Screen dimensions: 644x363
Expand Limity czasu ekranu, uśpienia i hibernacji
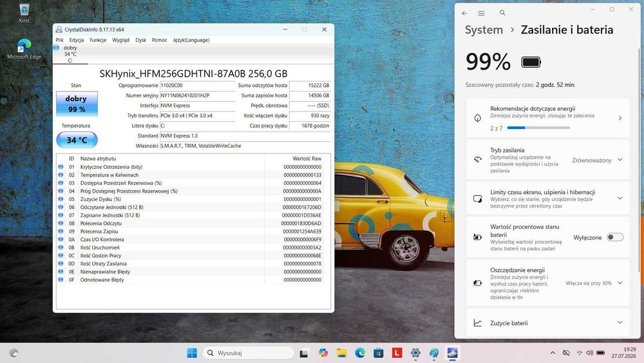(x=620, y=198)
